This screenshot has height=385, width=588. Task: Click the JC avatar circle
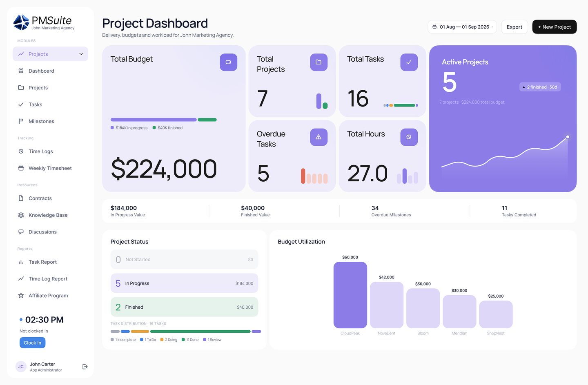[21, 367]
